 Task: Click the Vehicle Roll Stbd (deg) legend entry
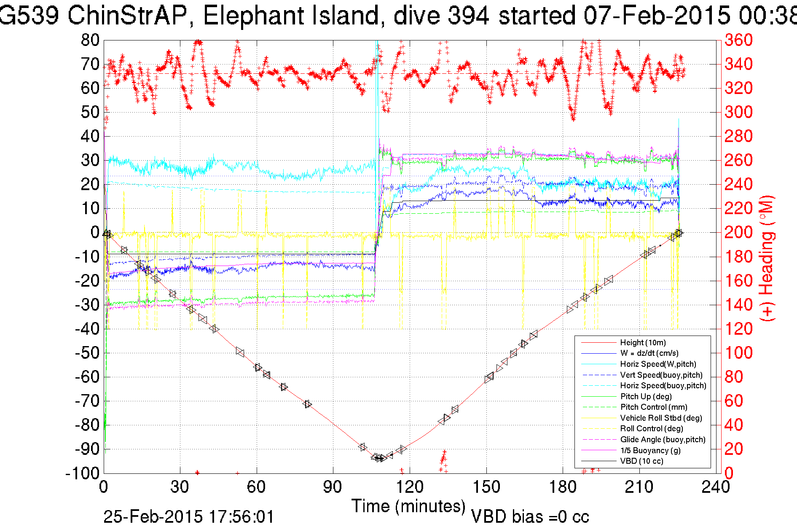tap(661, 418)
